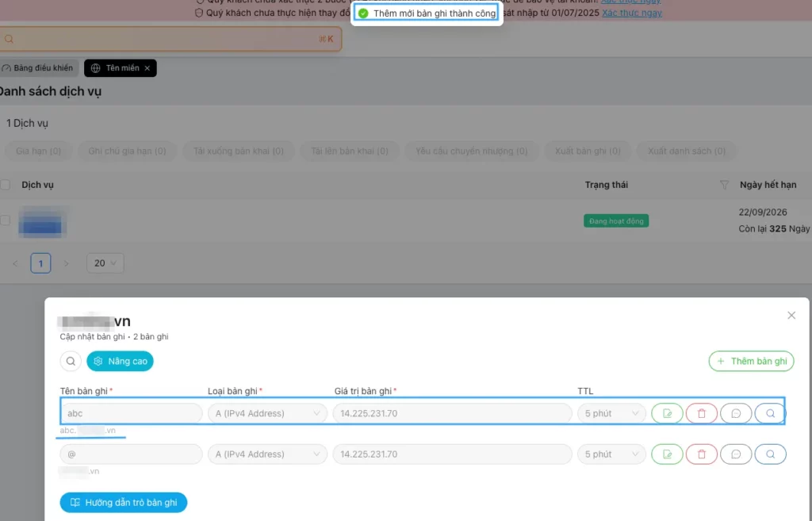This screenshot has height=521, width=812.
Task: Open the comment icon on the @ record
Action: (x=736, y=454)
